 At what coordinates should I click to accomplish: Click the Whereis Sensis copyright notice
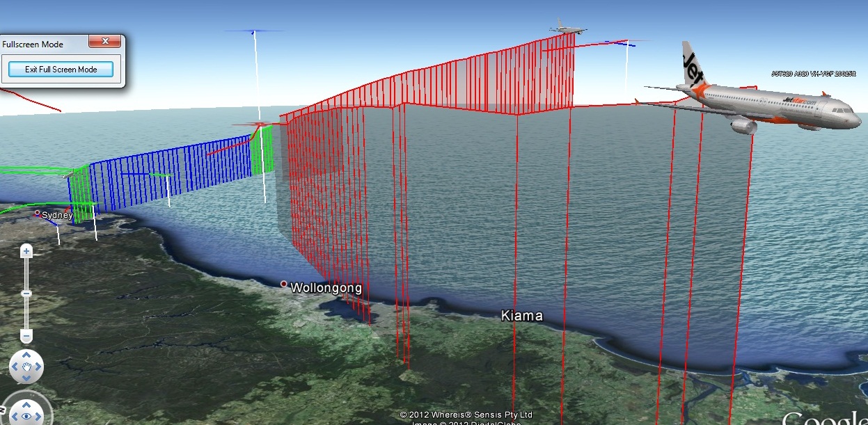[466, 414]
